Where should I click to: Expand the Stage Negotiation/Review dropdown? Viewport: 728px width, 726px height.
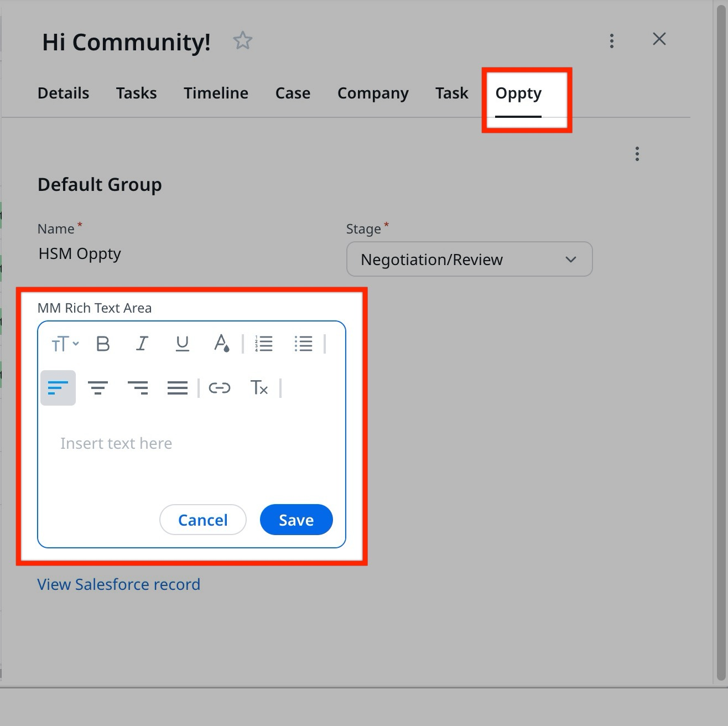(469, 259)
